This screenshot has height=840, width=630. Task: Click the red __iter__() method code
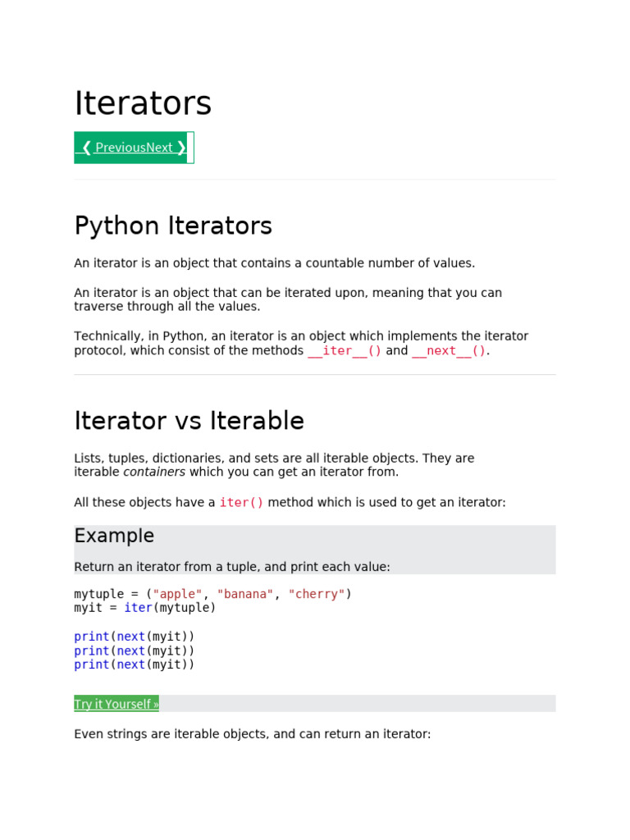(345, 351)
